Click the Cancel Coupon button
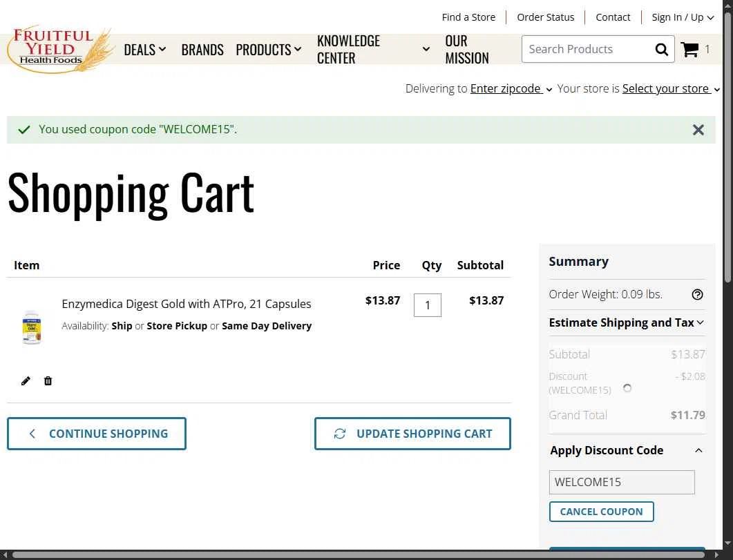This screenshot has height=560, width=733. [x=601, y=512]
